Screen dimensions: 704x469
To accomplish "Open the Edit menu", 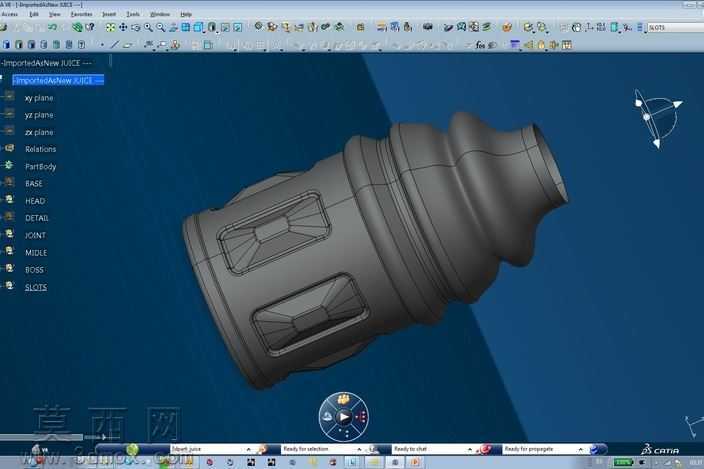I will pos(34,14).
